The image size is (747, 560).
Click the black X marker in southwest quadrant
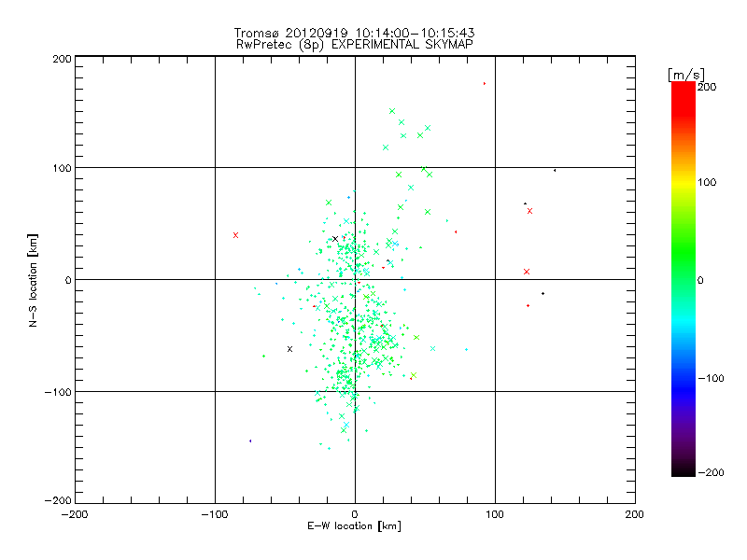pyautogui.click(x=289, y=349)
